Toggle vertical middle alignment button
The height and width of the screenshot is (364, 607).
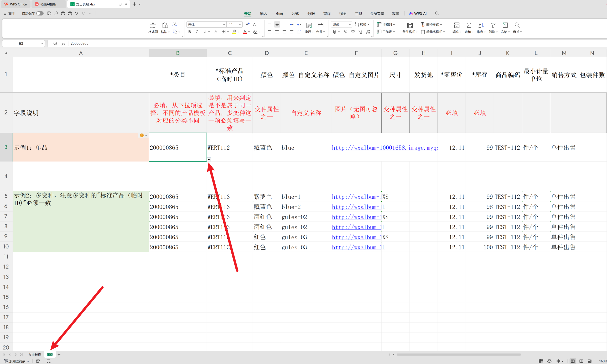click(x=277, y=24)
